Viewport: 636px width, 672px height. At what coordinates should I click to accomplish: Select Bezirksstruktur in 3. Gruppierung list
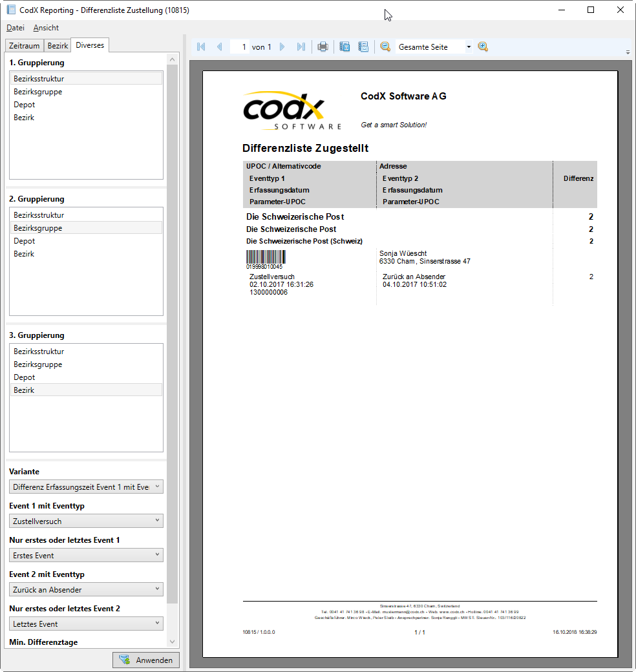(39, 352)
